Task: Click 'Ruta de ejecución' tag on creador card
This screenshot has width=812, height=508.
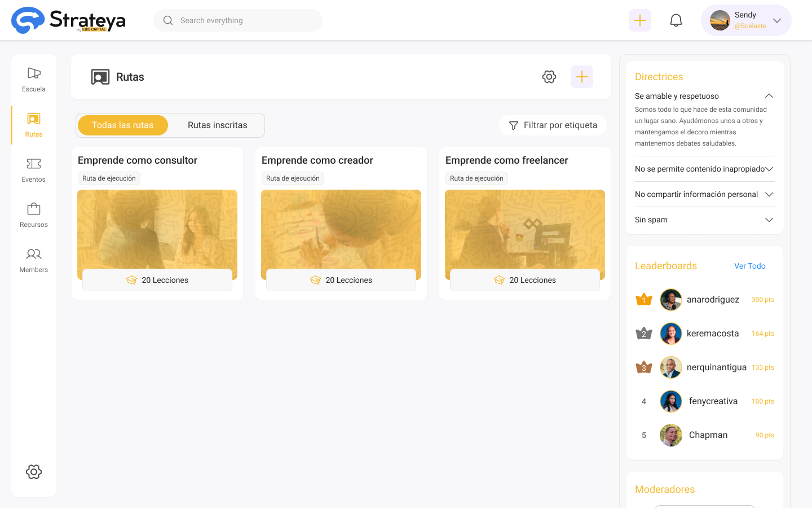Action: pos(293,178)
